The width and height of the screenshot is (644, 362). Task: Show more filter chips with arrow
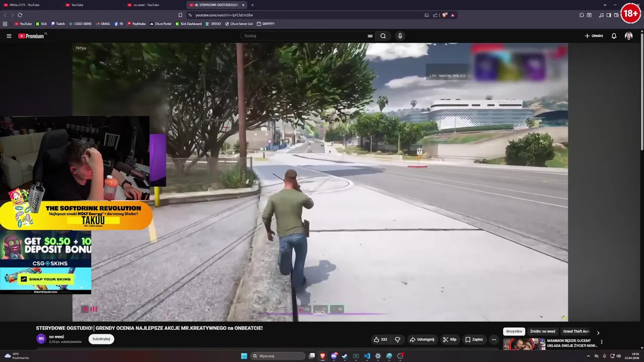point(598,332)
